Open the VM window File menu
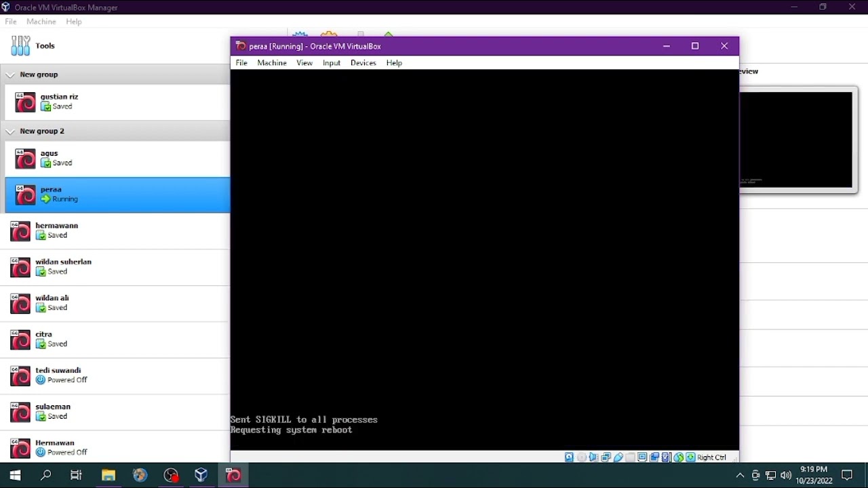Screen dimensions: 868x488 [241, 62]
